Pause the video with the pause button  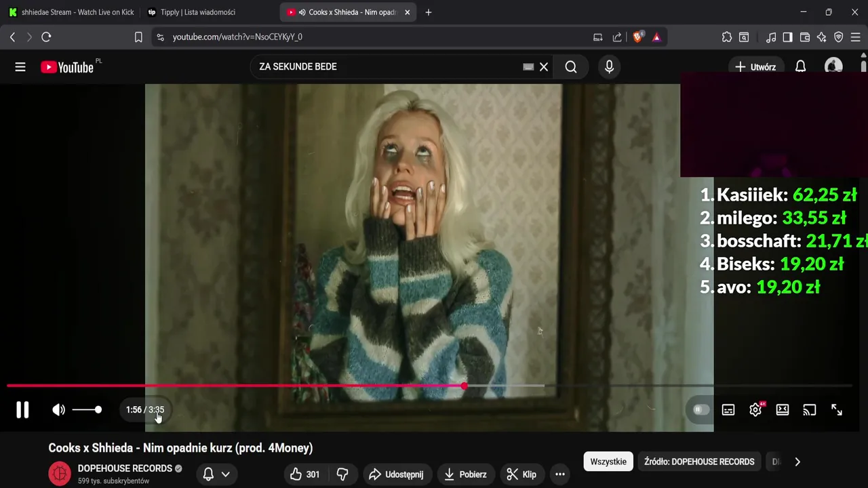coord(22,409)
